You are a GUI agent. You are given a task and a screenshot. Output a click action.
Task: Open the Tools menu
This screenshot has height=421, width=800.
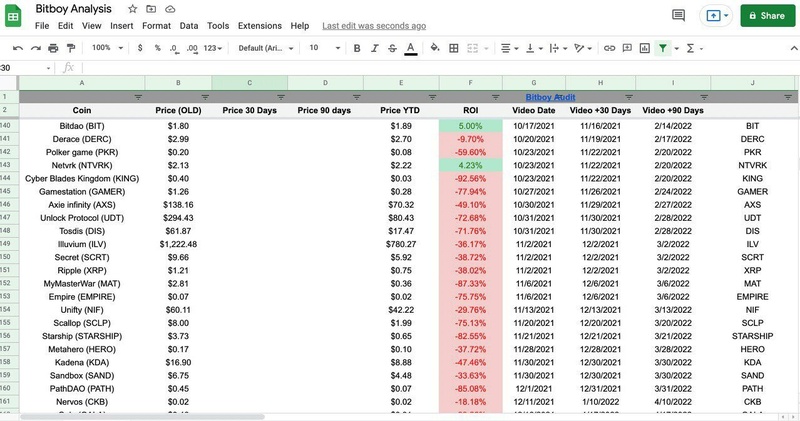tap(218, 26)
